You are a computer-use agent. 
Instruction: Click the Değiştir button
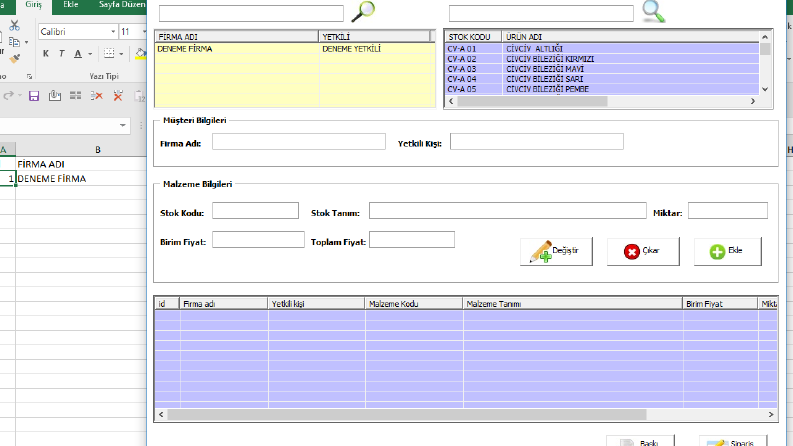coord(556,251)
